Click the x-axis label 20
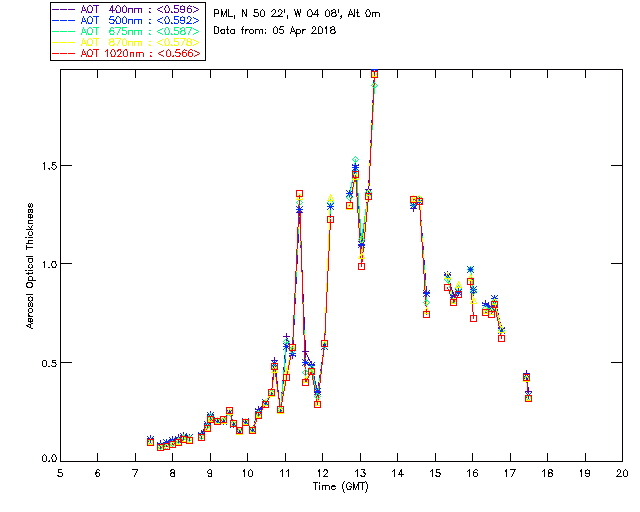The width and height of the screenshot is (640, 512). [x=622, y=473]
